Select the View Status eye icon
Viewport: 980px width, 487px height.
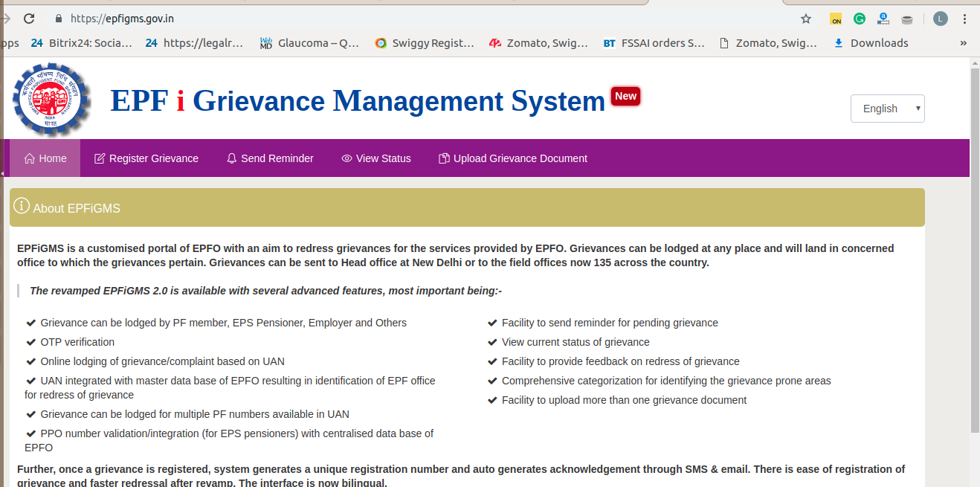(x=346, y=158)
